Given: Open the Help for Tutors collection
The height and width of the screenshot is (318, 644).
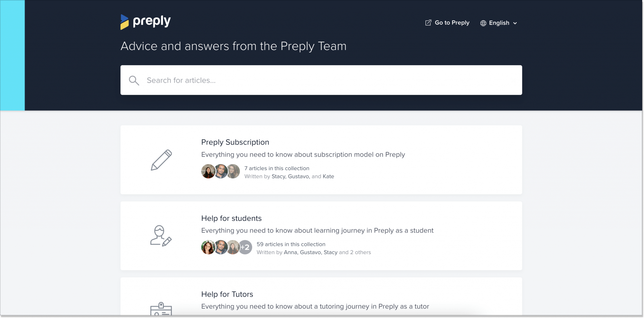Looking at the screenshot, I should 227,294.
